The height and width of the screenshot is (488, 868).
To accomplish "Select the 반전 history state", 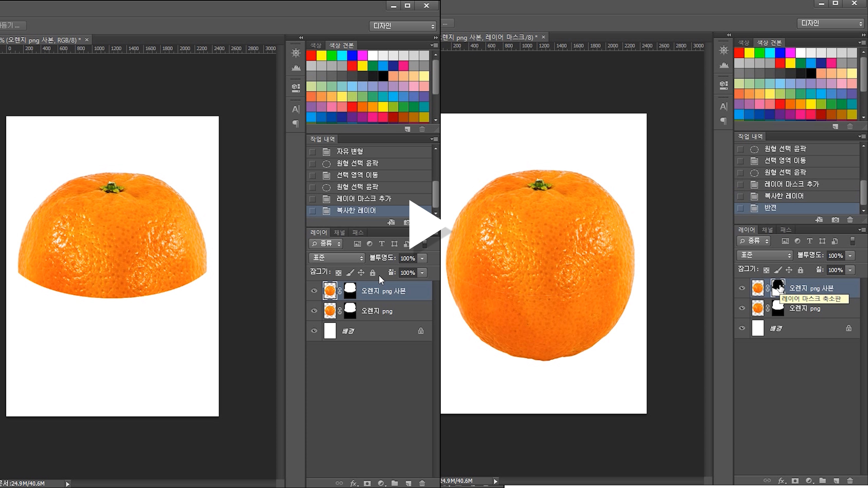I will [770, 208].
